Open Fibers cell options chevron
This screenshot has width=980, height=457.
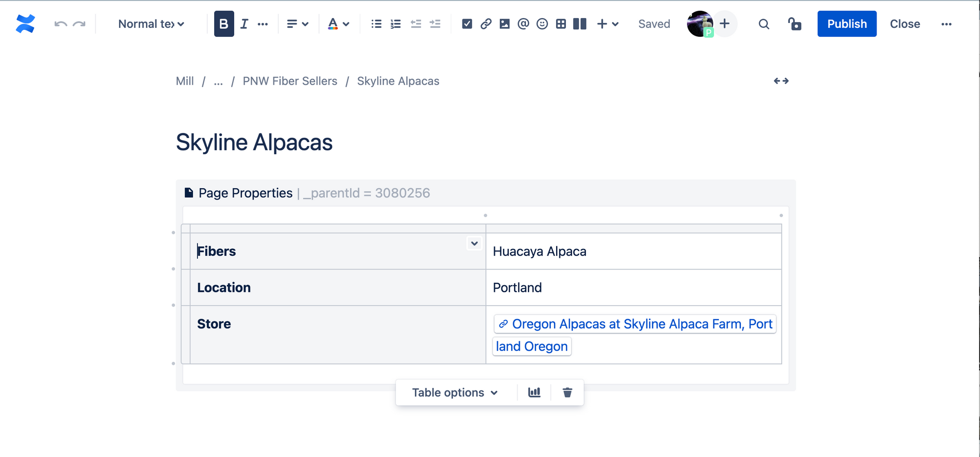(x=474, y=243)
